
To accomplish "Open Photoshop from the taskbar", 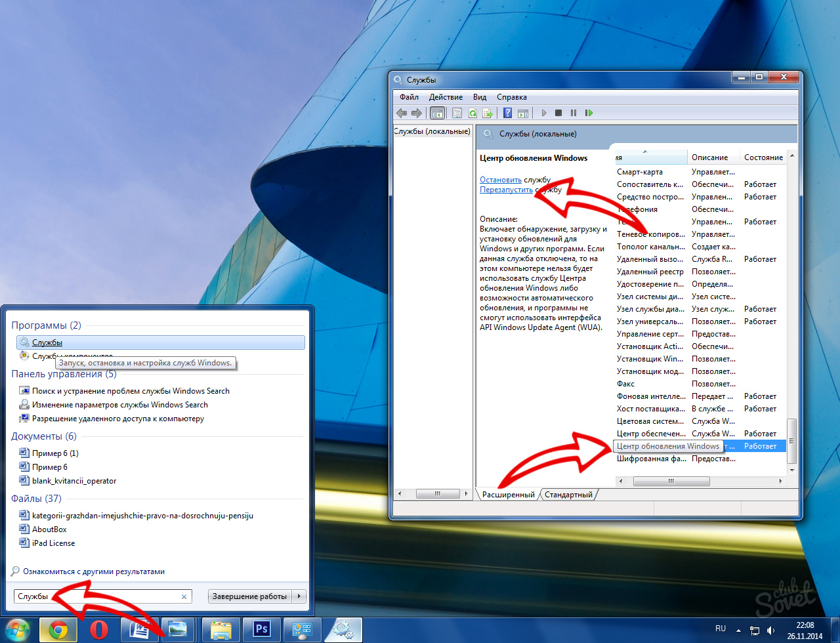I will click(x=262, y=630).
